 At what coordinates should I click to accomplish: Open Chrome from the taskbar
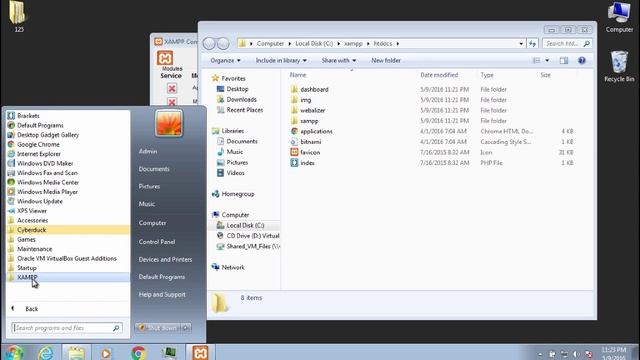138,353
